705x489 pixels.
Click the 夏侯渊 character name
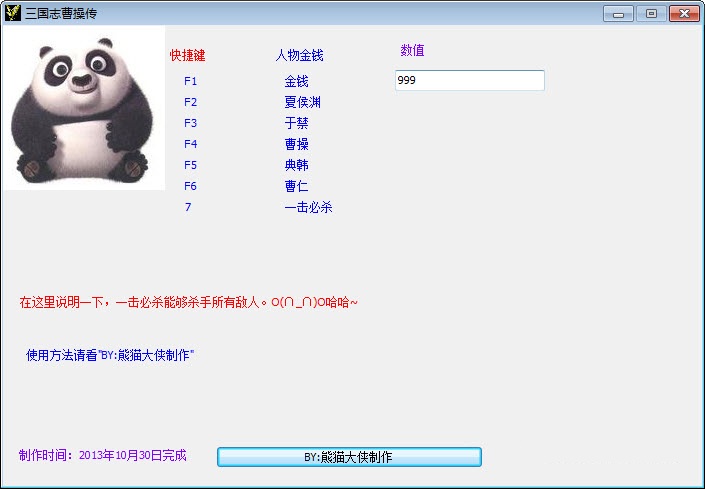[303, 102]
